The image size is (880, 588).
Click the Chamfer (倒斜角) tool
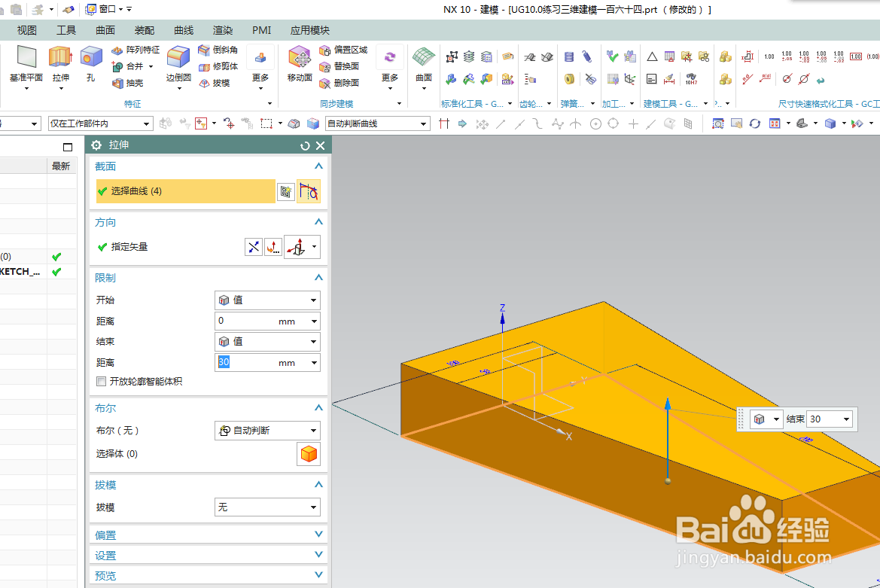pyautogui.click(x=218, y=50)
